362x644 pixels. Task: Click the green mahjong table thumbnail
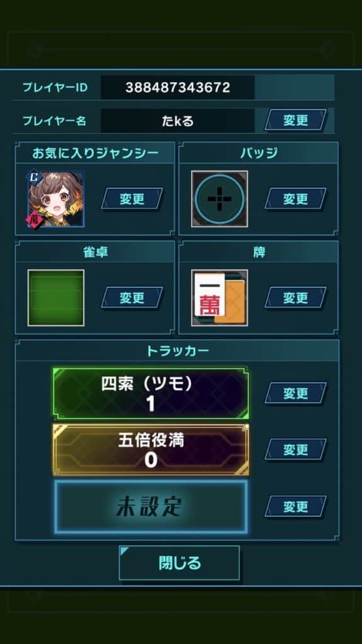[x=56, y=297]
